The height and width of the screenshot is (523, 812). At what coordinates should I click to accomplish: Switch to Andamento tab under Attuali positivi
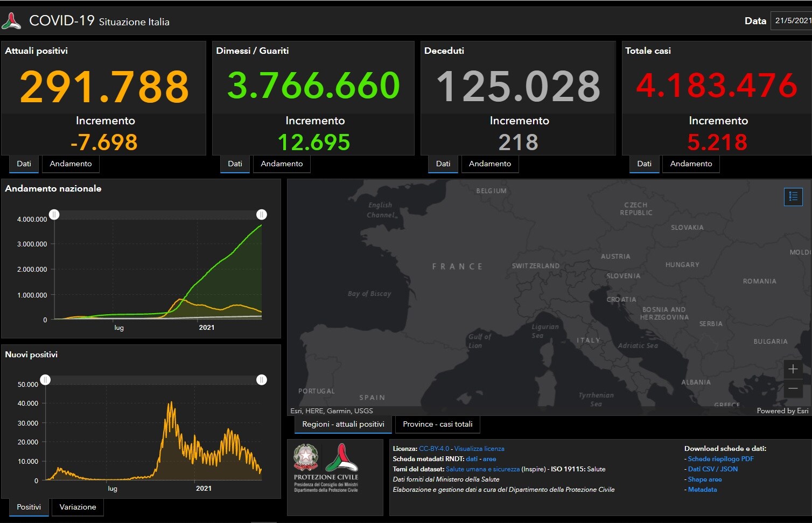pyautogui.click(x=71, y=164)
